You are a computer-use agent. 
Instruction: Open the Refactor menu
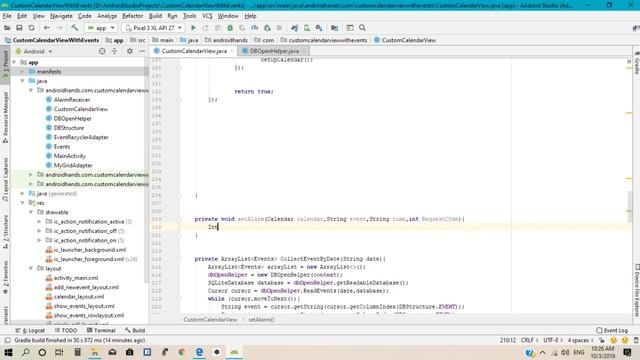coord(133,16)
